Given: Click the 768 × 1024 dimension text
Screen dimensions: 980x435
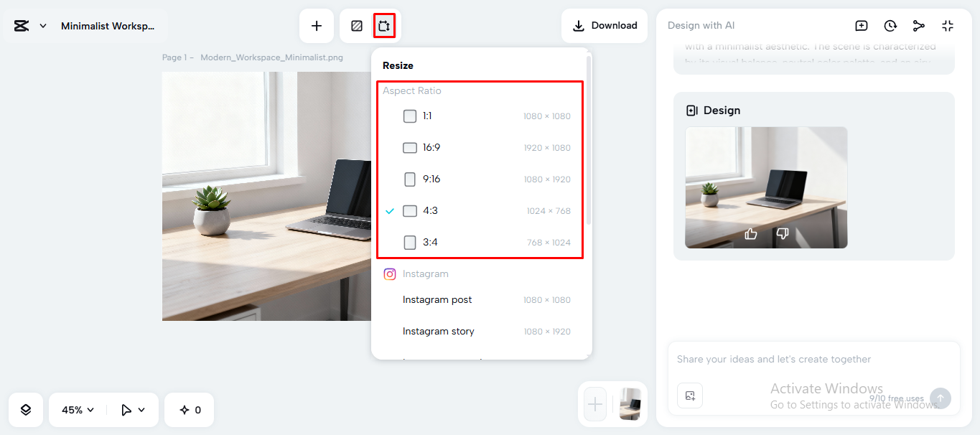Looking at the screenshot, I should (549, 243).
